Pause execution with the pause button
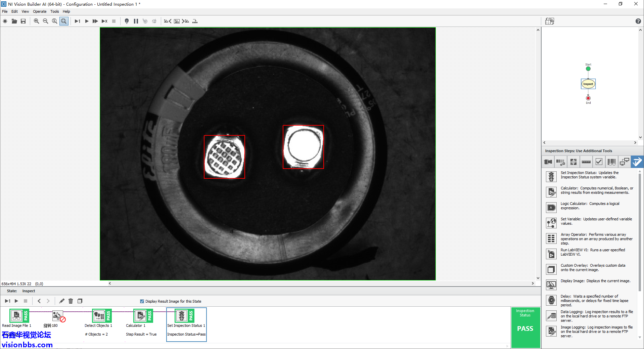 [x=136, y=21]
